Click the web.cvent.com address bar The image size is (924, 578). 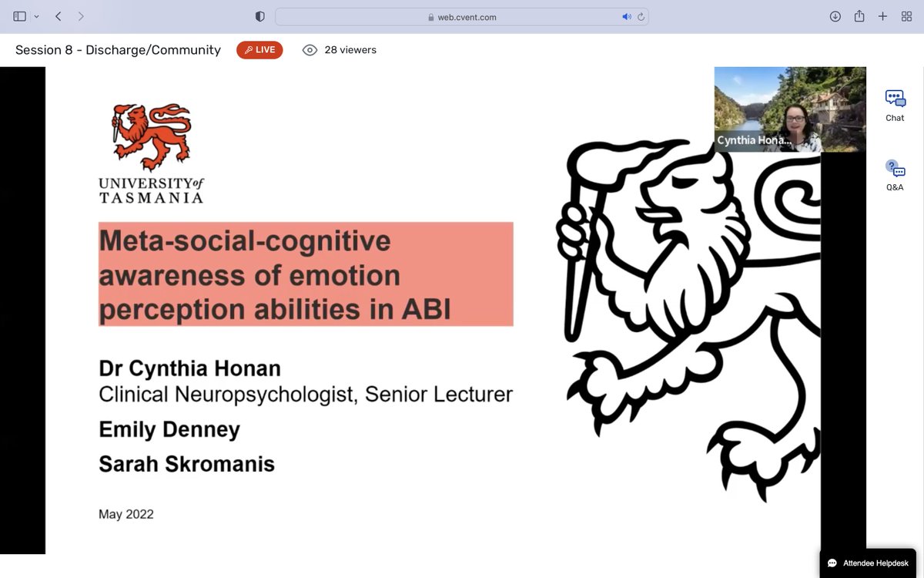pyautogui.click(x=462, y=17)
